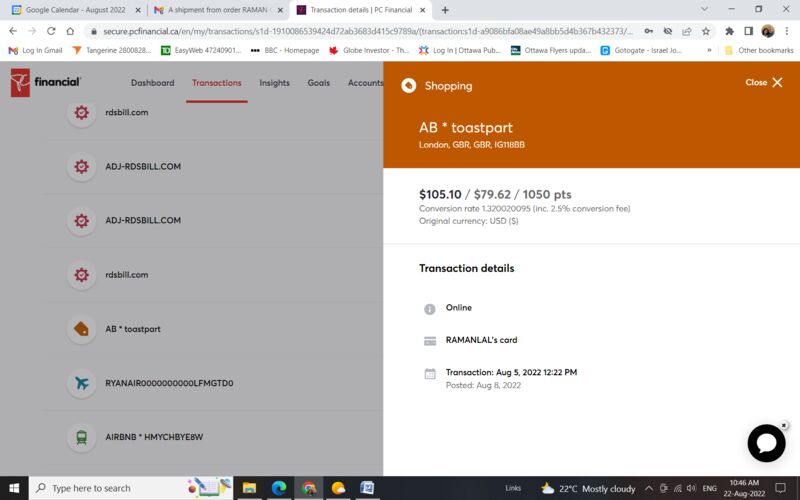Switch to the Gmail shipment order tab
Viewport: 800px width, 500px height.
[218, 10]
